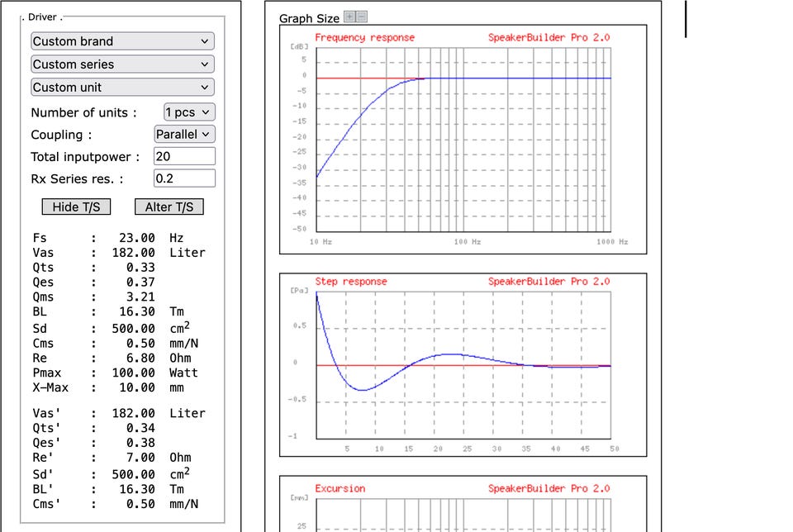Click the Step response graph plot
Screen dimensions: 793x532
463,363
